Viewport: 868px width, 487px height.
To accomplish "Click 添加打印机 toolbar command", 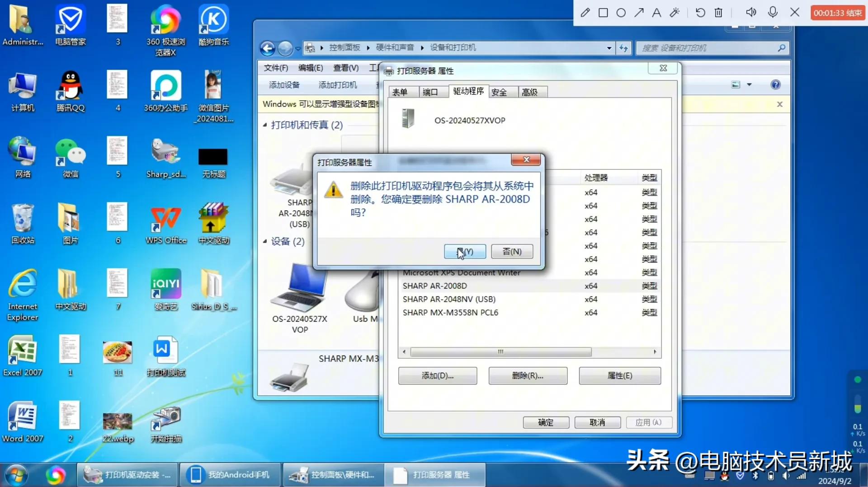I will tap(337, 85).
